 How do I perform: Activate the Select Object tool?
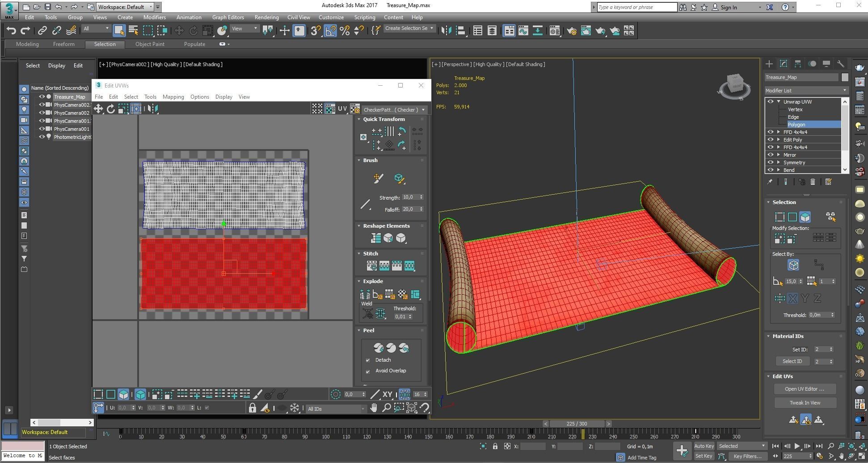click(119, 30)
